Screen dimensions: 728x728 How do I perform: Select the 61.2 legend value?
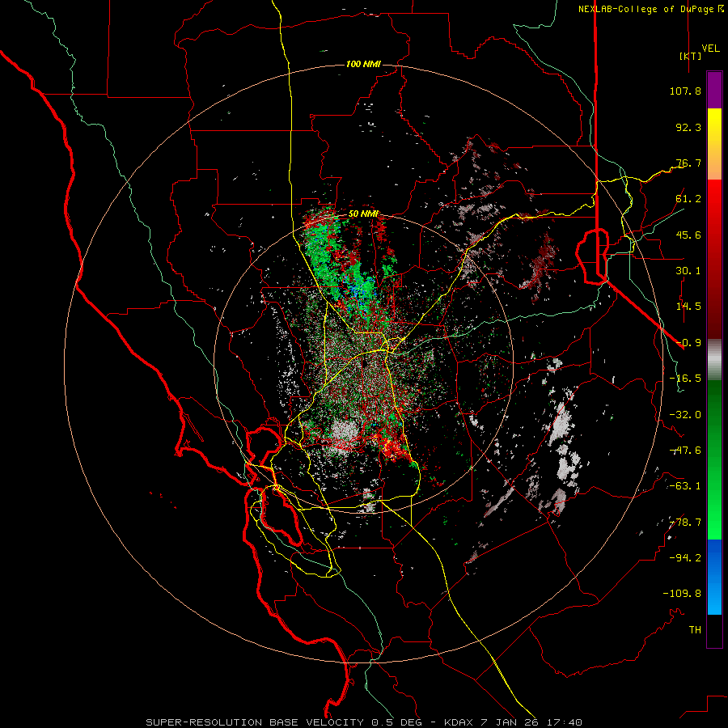click(x=688, y=199)
